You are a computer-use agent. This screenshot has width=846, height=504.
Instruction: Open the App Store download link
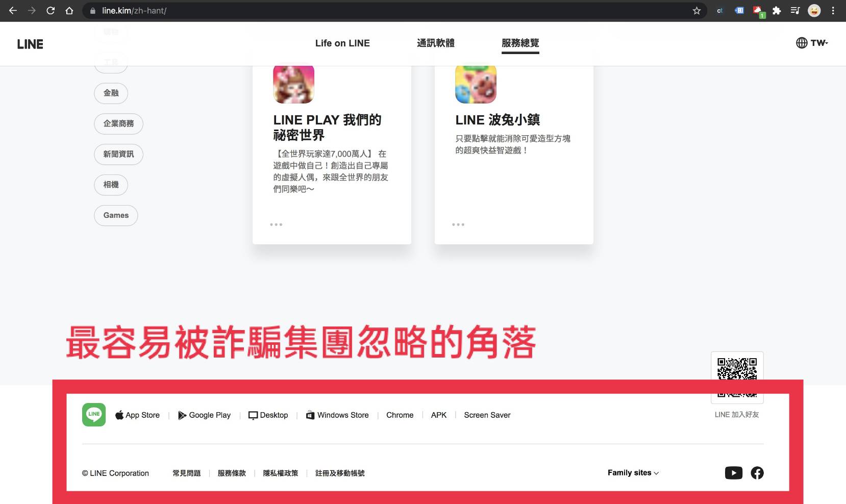click(x=137, y=415)
